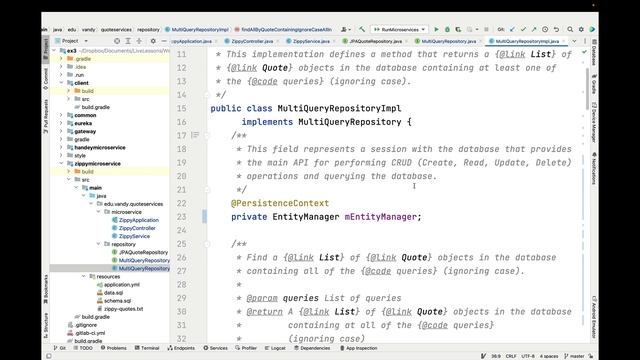640x360 pixels.
Task: Click the tool windows quick-access icon in the status bar corner
Action: click(x=49, y=356)
